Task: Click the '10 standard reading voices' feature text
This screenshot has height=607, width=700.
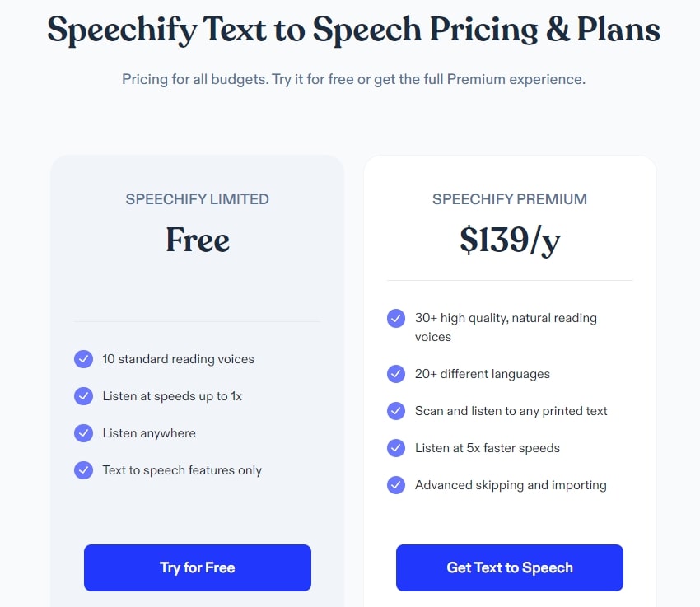Action: coord(178,359)
